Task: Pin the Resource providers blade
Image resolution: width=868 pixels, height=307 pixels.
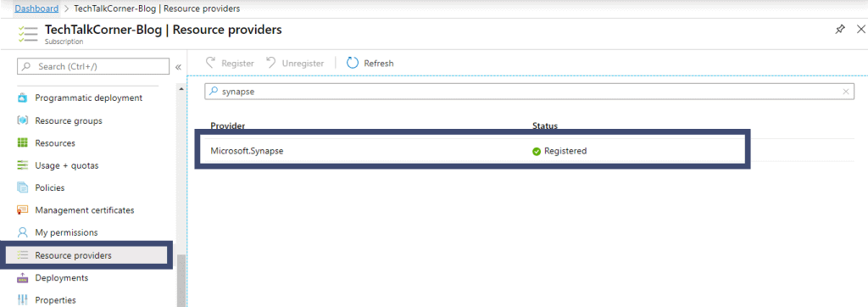Action: point(840,30)
